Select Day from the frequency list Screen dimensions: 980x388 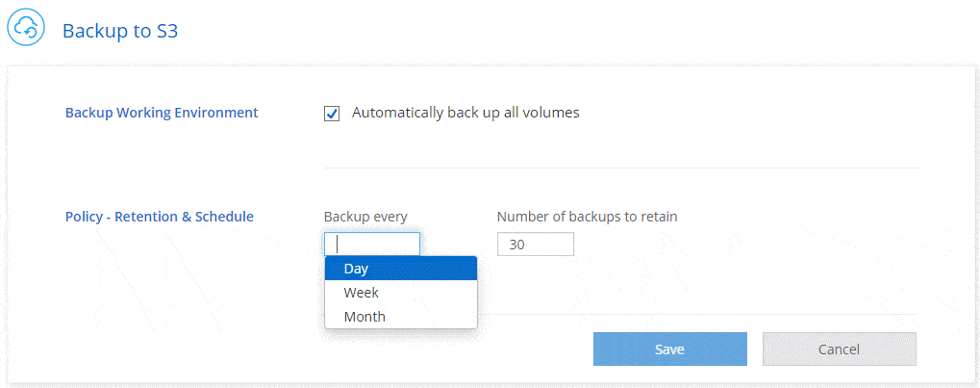(401, 269)
